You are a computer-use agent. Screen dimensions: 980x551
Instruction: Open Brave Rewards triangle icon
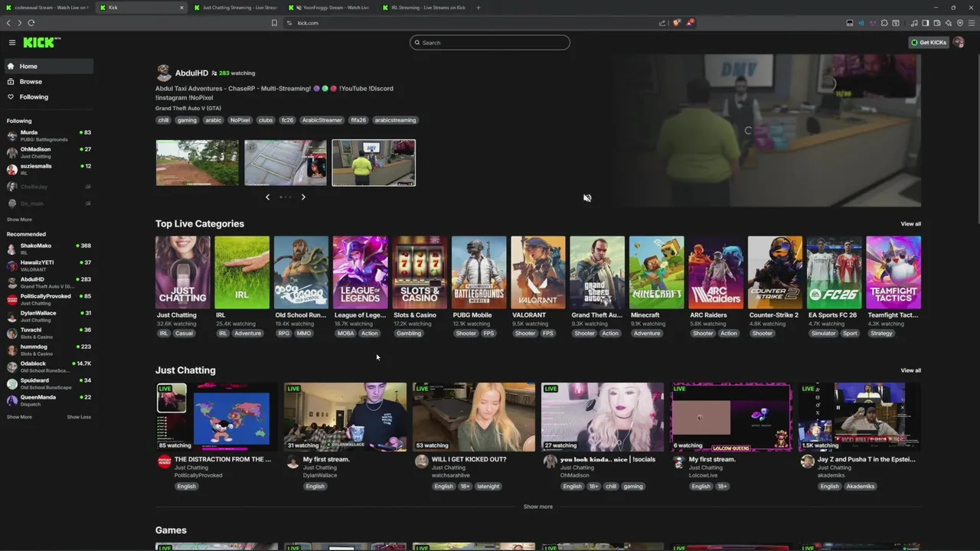coord(690,23)
